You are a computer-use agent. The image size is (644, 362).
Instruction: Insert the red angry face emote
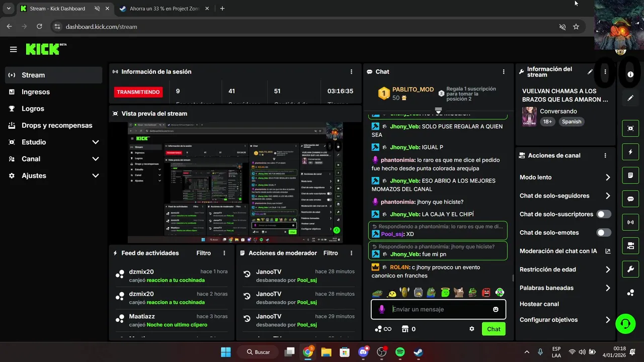click(x=486, y=292)
